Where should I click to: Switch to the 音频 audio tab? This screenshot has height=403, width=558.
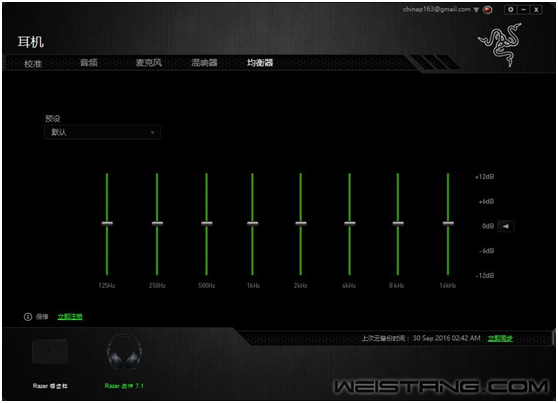[x=89, y=63]
